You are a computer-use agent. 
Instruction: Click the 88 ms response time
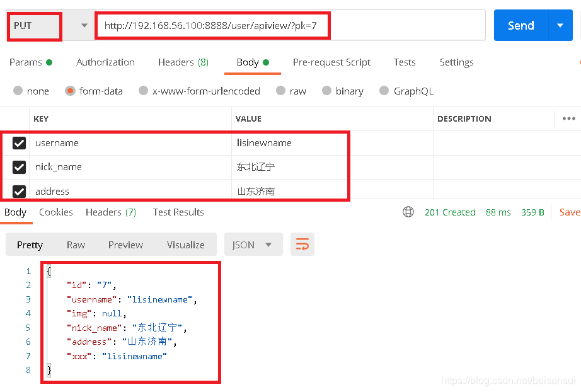[498, 212]
